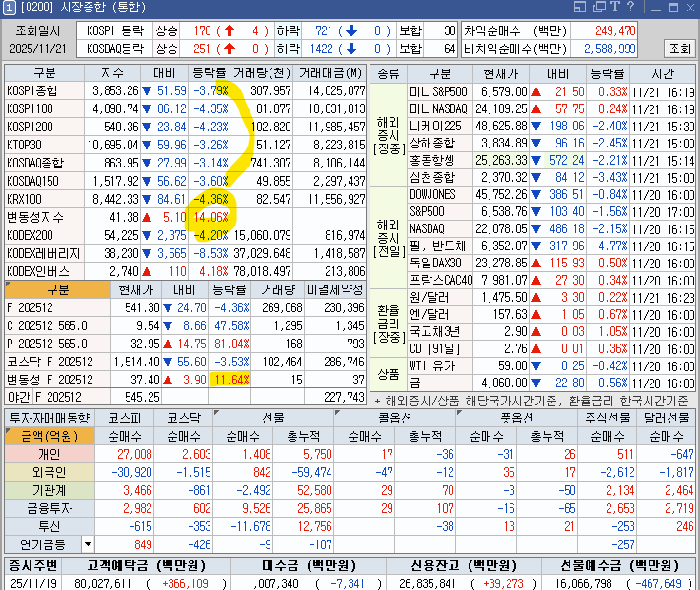Click the 조회 button
The width and height of the screenshot is (700, 590).
[x=679, y=49]
